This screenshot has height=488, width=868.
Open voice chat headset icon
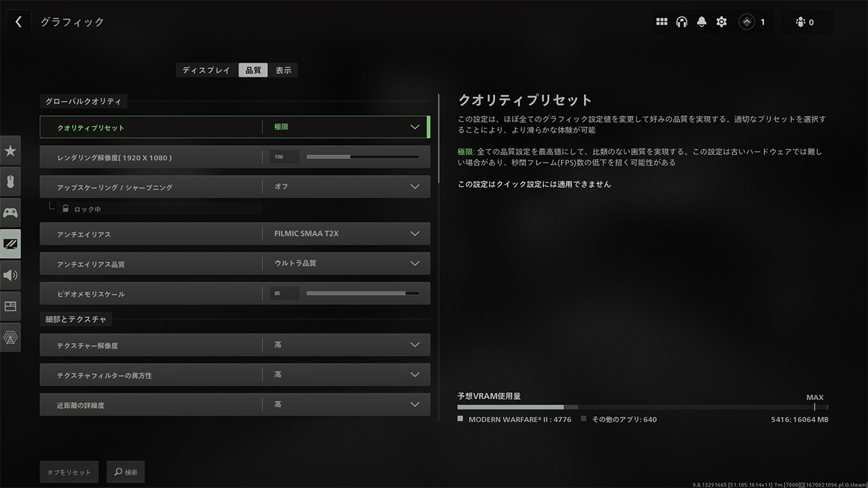coord(682,22)
